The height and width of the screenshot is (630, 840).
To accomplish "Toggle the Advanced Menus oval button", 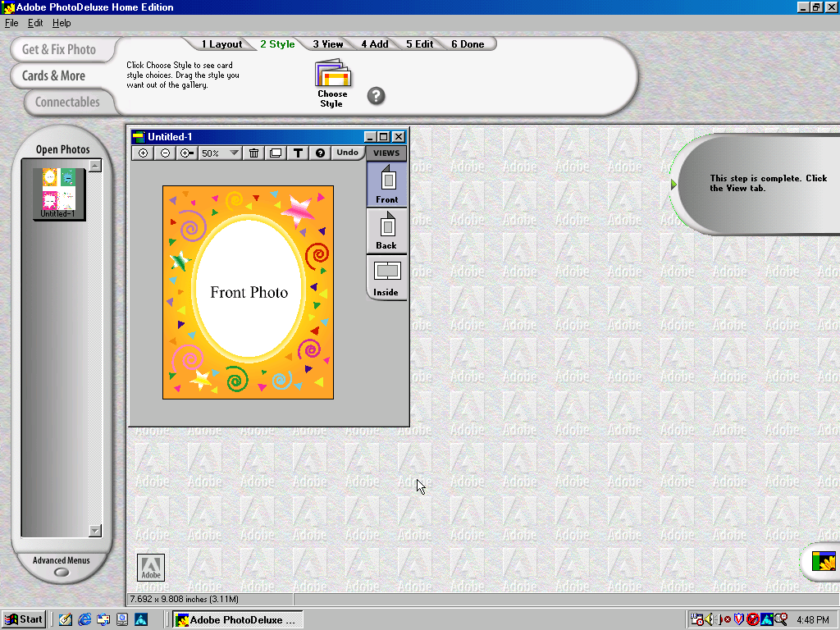I will [62, 572].
